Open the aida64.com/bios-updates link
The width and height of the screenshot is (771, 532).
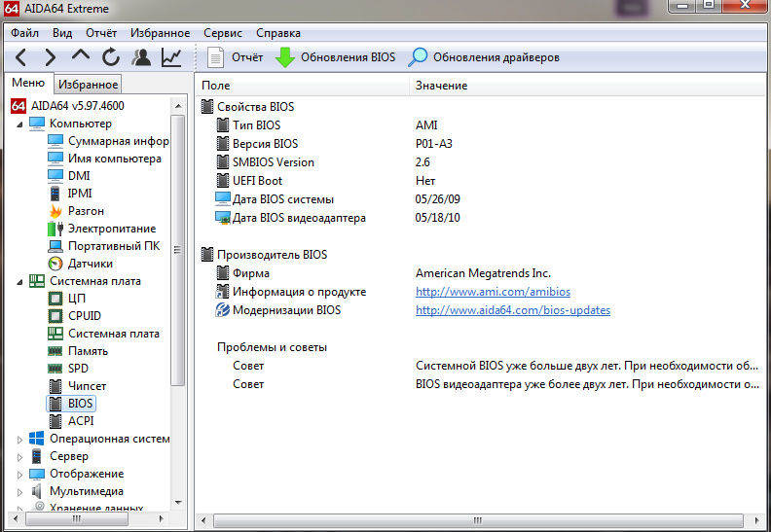point(513,310)
